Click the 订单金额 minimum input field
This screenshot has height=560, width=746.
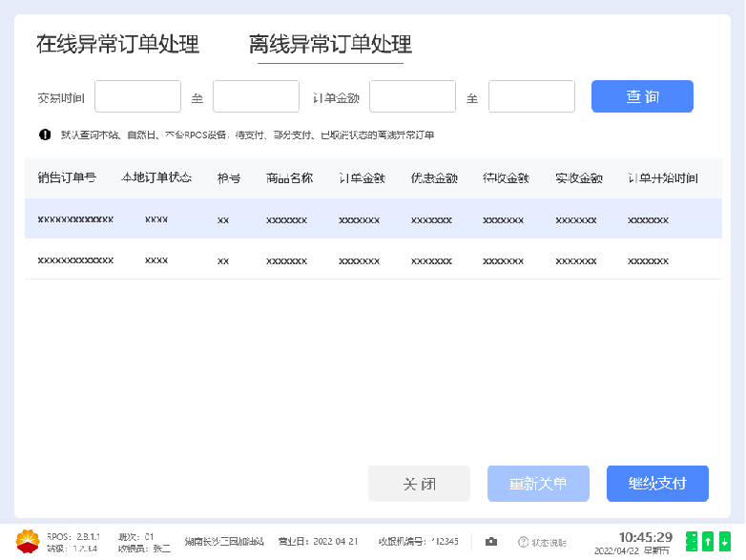pos(412,96)
